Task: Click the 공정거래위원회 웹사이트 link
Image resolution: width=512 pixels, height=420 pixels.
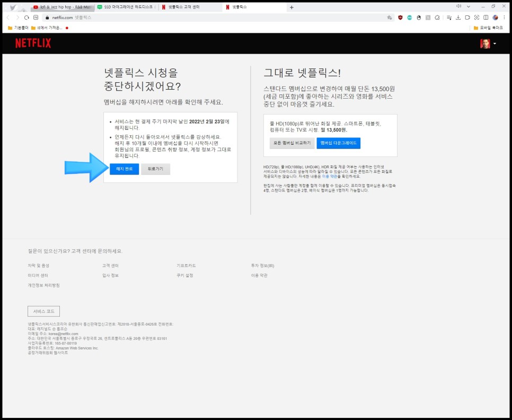Action: (48, 353)
